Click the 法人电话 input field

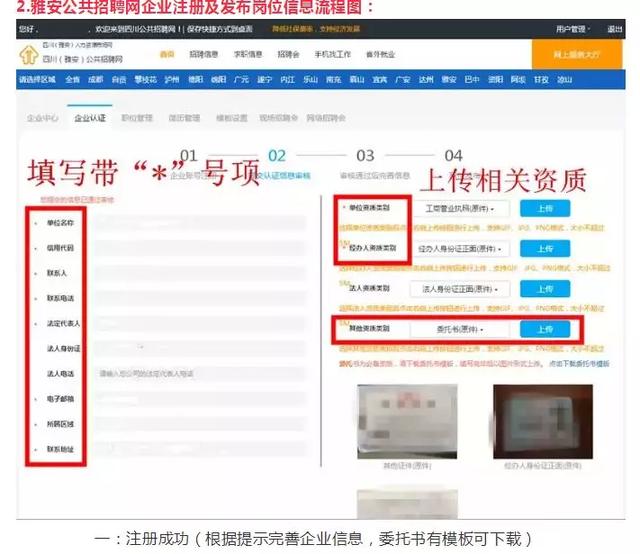(x=200, y=374)
